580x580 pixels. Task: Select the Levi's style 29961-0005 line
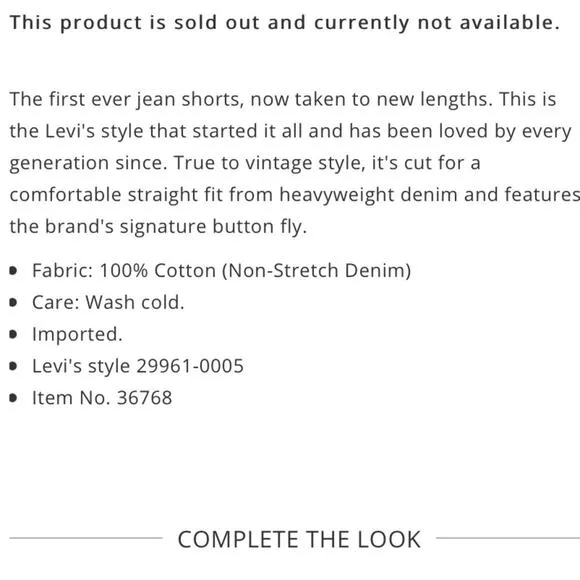click(x=138, y=366)
